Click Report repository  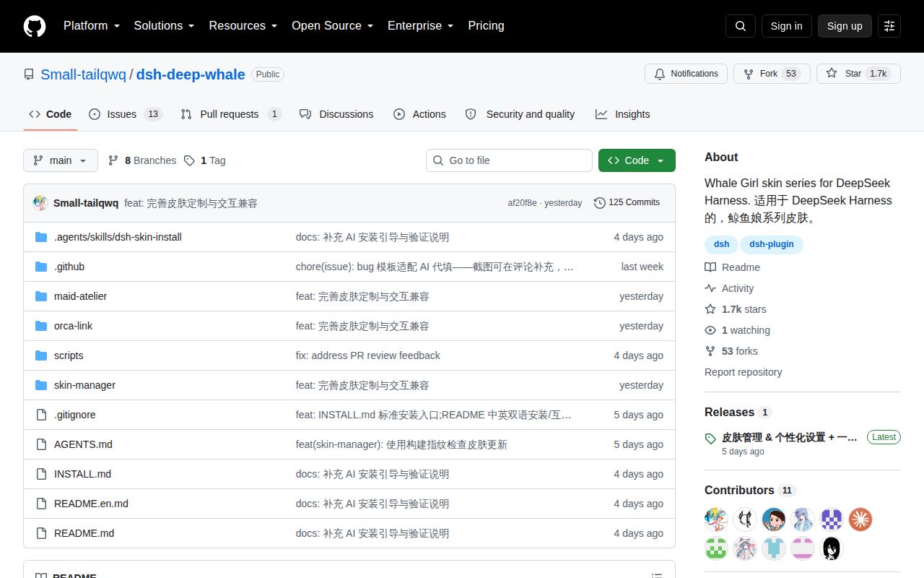tap(743, 372)
